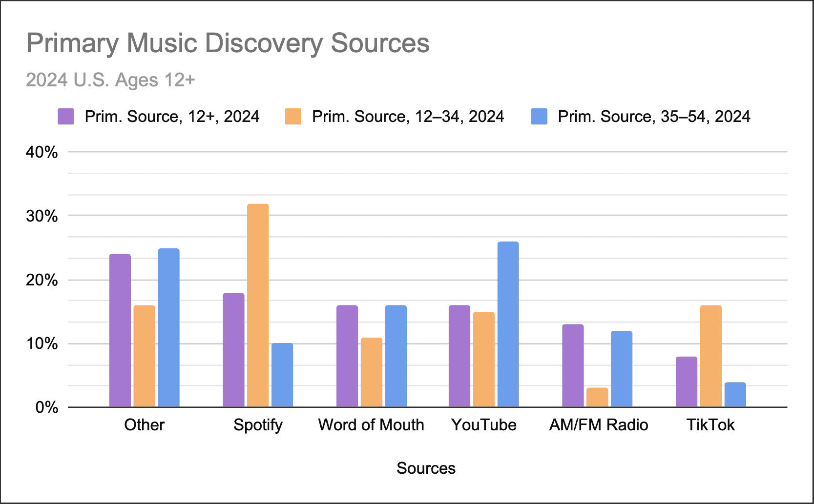Click the 'YouTube' x-axis category label
Image resolution: width=814 pixels, height=504 pixels.
(484, 425)
